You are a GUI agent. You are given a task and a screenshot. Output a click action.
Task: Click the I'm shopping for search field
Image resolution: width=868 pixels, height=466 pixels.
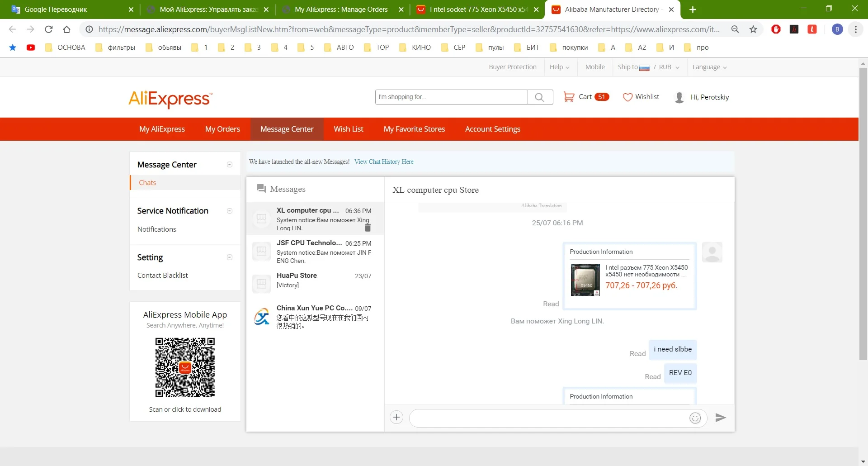[452, 97]
